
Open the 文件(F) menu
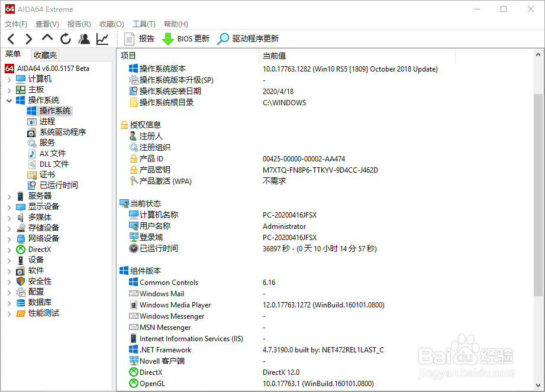[16, 24]
